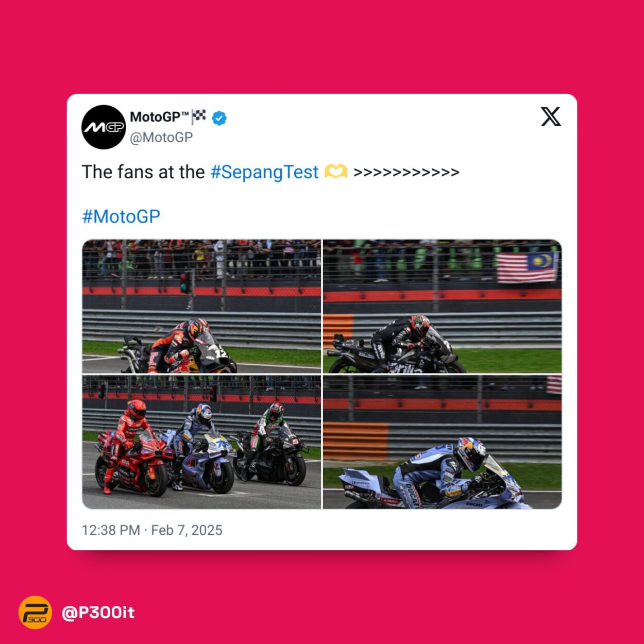
Task: Click the red Ducati rider in the grid photo
Action: tap(129, 446)
